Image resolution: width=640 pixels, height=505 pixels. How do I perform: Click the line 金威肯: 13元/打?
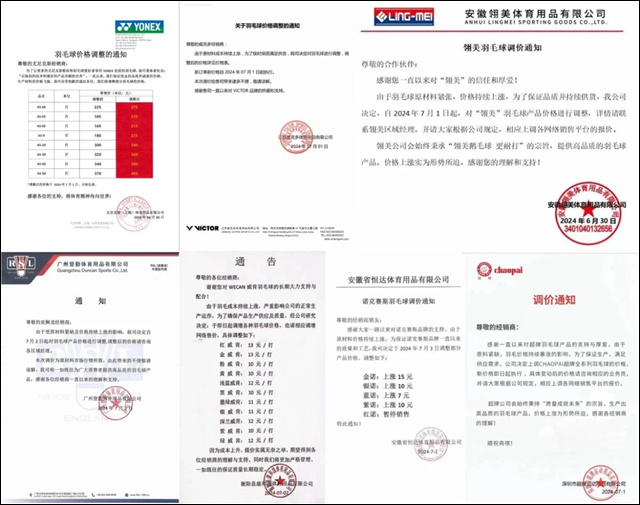coord(247,354)
